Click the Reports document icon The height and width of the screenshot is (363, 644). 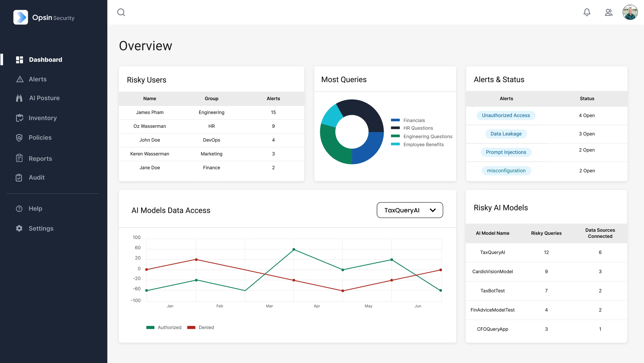point(19,158)
